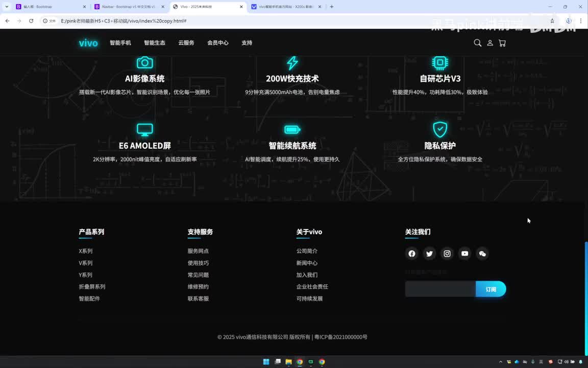Expand the tab search dropdown arrow

pyautogui.click(x=7, y=7)
